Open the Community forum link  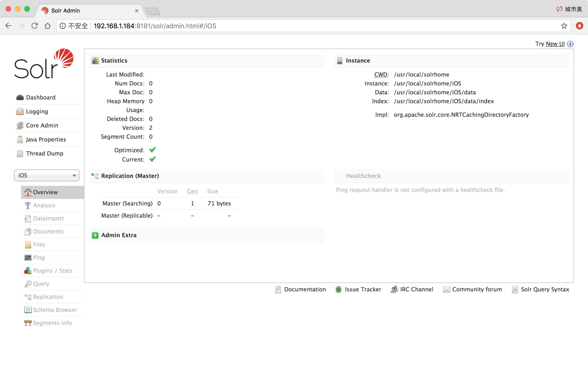coord(477,289)
